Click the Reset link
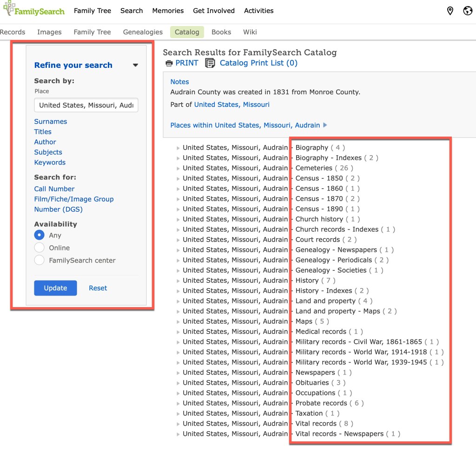This screenshot has width=476, height=453. click(x=98, y=288)
